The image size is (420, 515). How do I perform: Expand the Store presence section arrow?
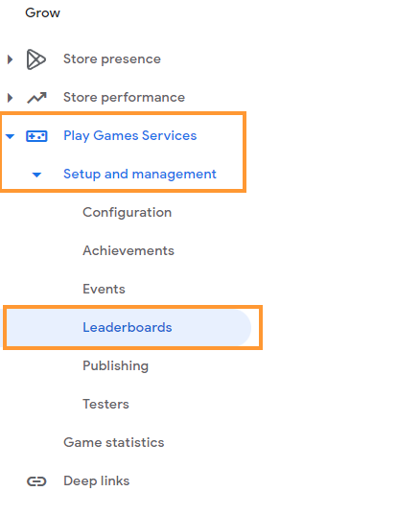10,59
